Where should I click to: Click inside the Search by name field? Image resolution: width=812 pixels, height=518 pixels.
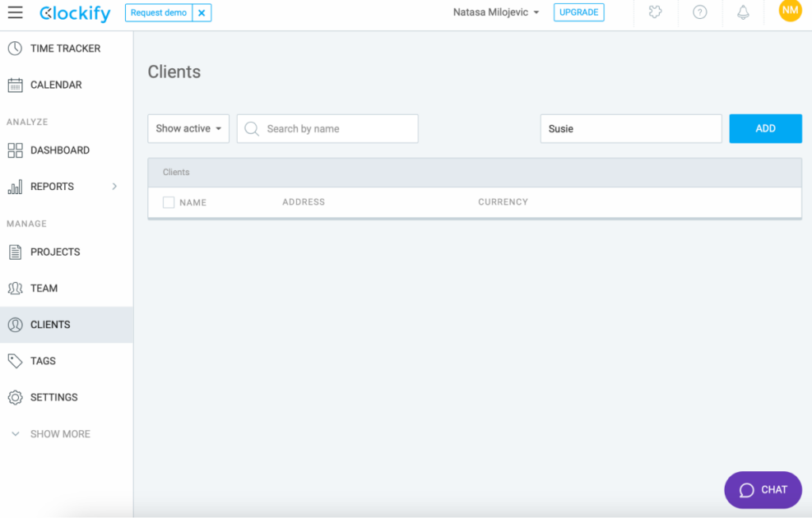tap(327, 128)
